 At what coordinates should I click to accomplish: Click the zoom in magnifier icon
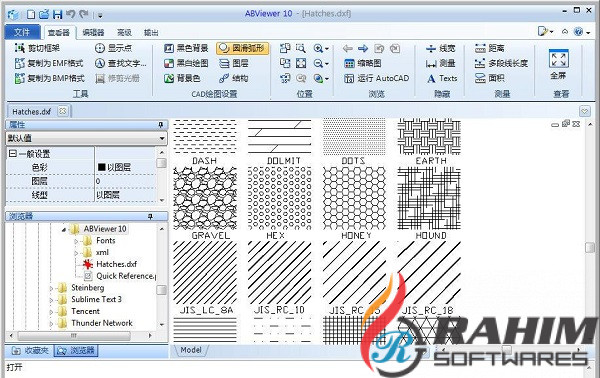click(x=318, y=48)
